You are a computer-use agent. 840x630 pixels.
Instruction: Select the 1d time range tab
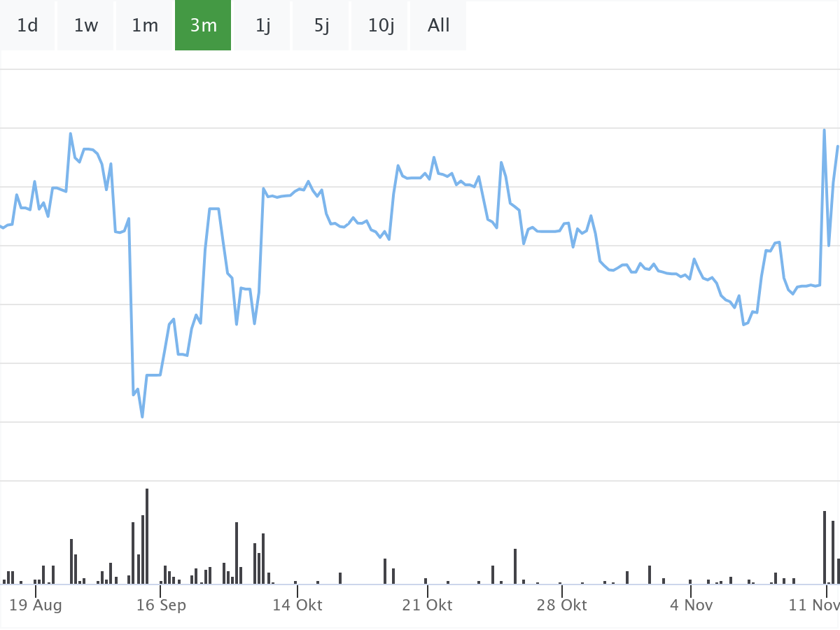[x=27, y=26]
